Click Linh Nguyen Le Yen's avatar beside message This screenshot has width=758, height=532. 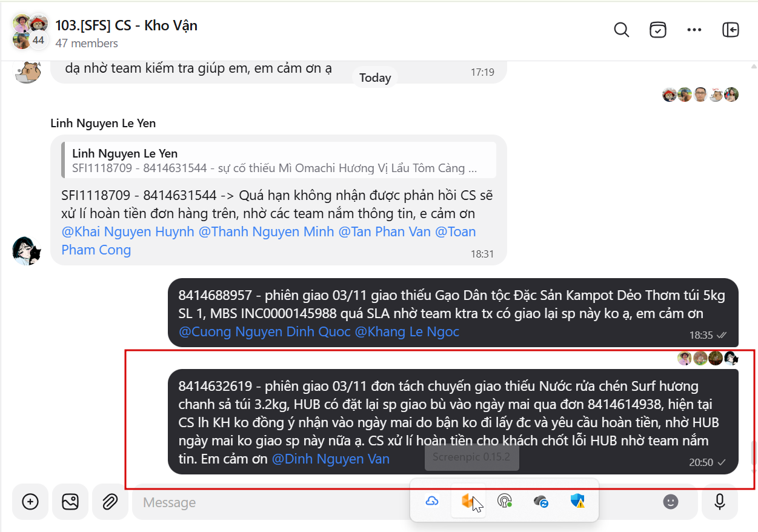pos(27,250)
